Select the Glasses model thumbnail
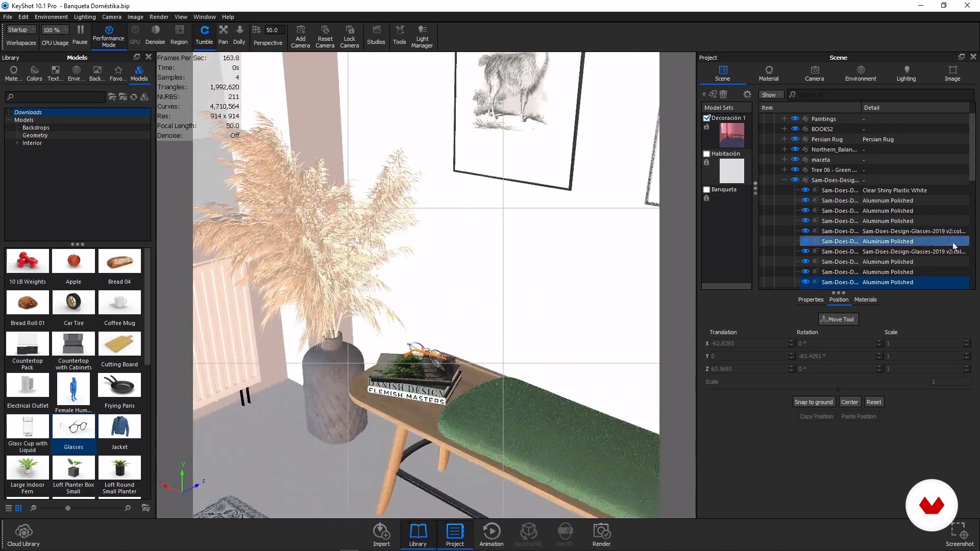 tap(73, 433)
